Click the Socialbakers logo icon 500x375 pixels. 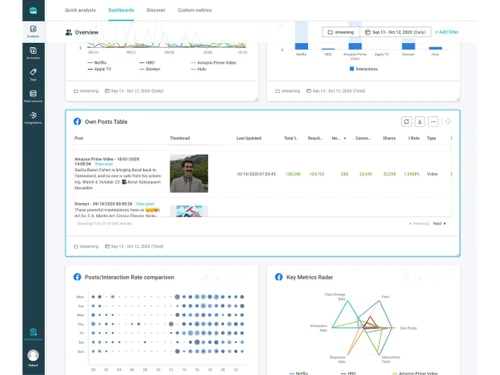(33, 11)
